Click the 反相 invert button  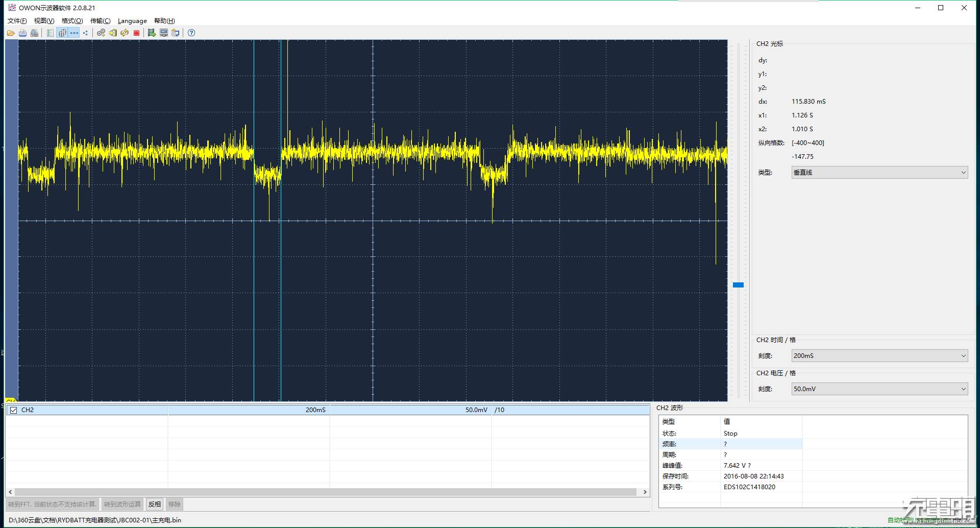(155, 505)
